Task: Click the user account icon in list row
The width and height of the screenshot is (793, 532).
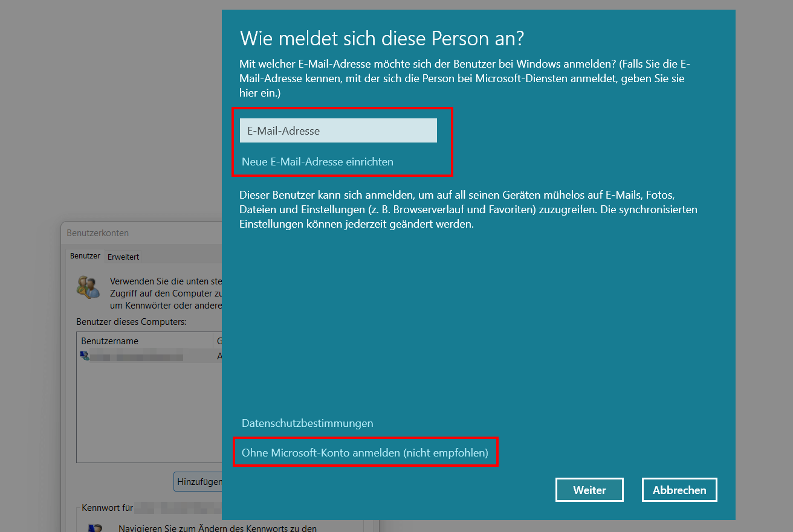Action: 85,356
